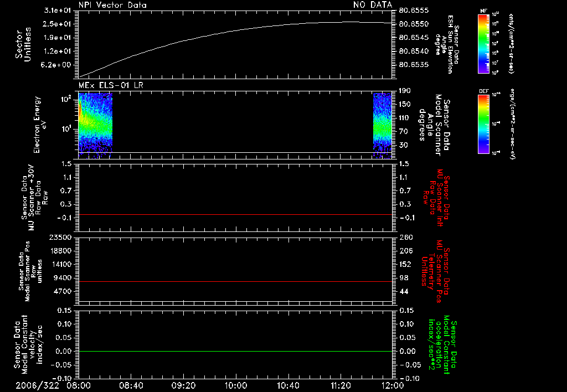Click the 18800 scanner position tick label
567x392 pixels.
[60, 251]
